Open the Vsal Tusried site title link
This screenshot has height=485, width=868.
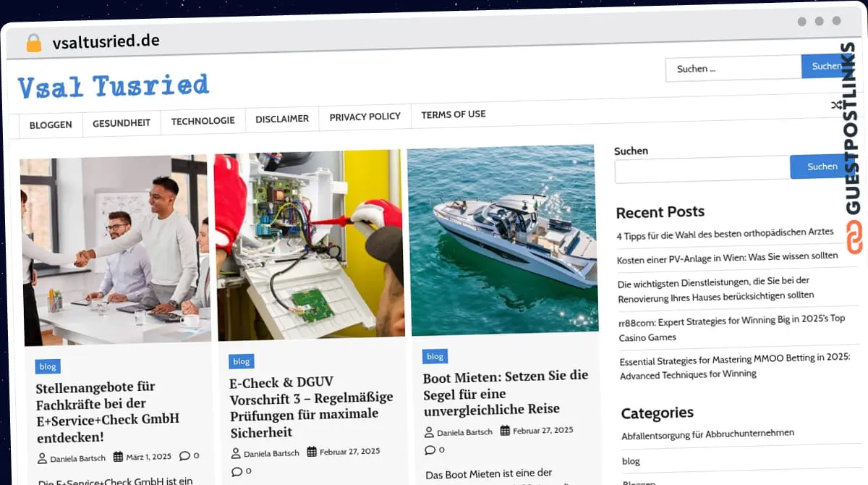[114, 86]
